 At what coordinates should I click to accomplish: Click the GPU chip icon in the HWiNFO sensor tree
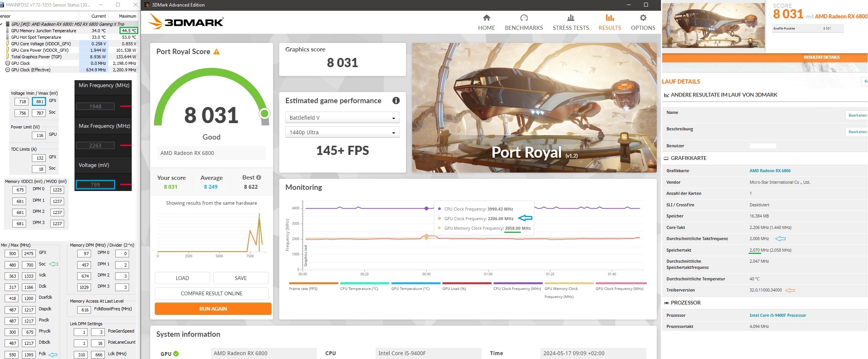8,24
